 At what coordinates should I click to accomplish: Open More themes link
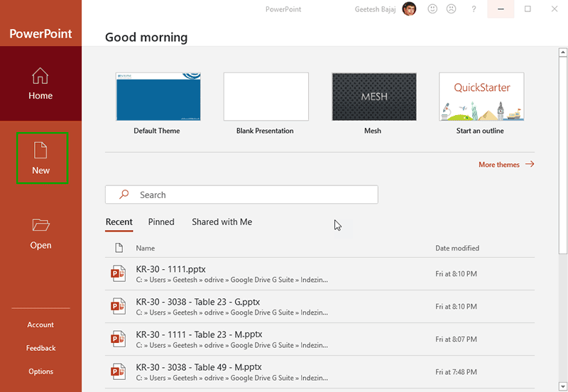click(506, 165)
